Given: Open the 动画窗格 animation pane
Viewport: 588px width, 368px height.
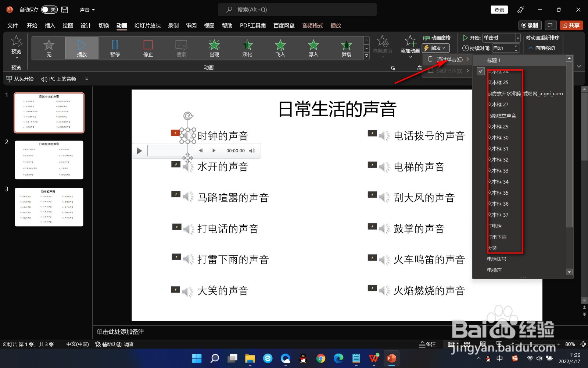Looking at the screenshot, I should (437, 38).
